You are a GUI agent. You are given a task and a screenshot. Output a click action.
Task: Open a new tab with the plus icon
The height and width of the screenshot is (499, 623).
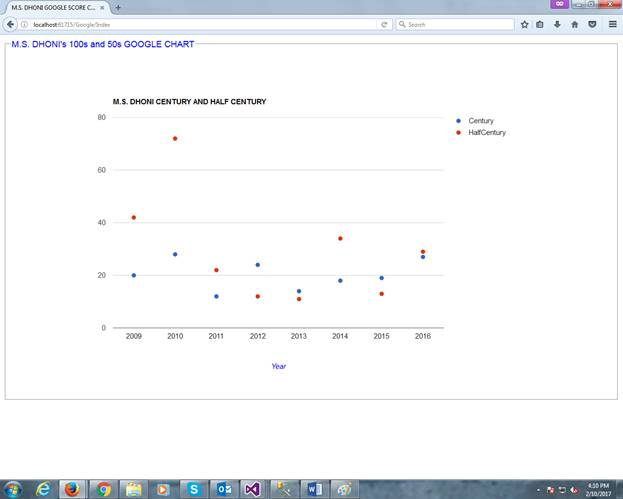tap(118, 7)
